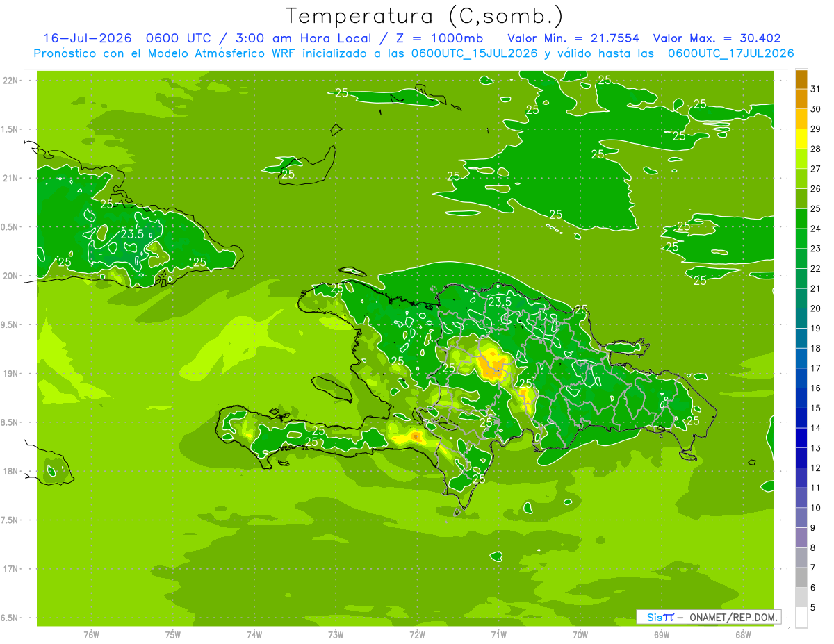
Task: Select the "Valor Min. = 21.7554" value
Action: click(x=573, y=38)
